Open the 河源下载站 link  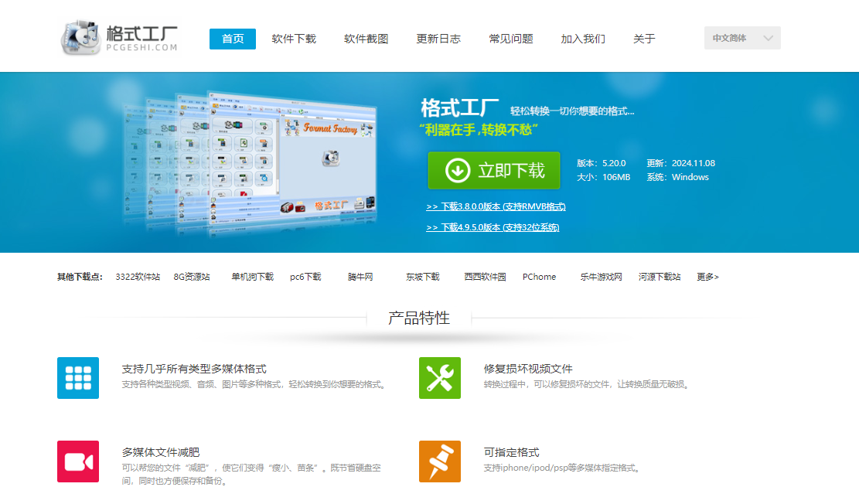[659, 277]
